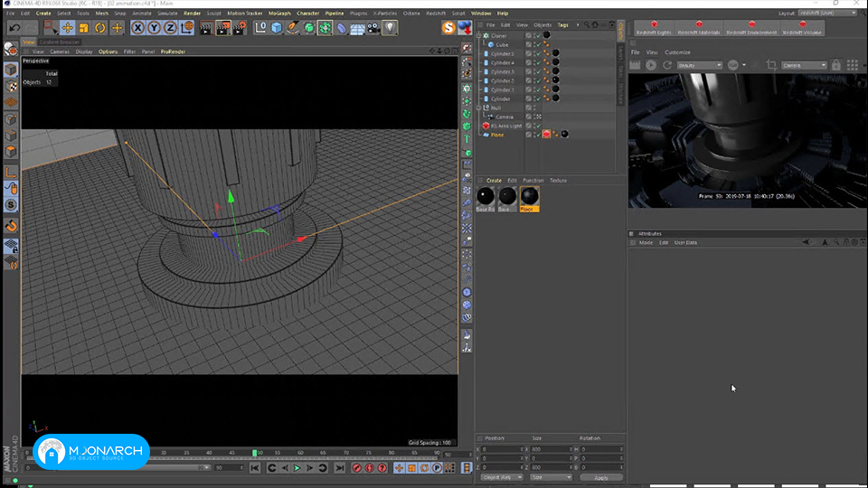This screenshot has height=488, width=868.
Task: Open material manager Create menu
Action: pyautogui.click(x=494, y=181)
